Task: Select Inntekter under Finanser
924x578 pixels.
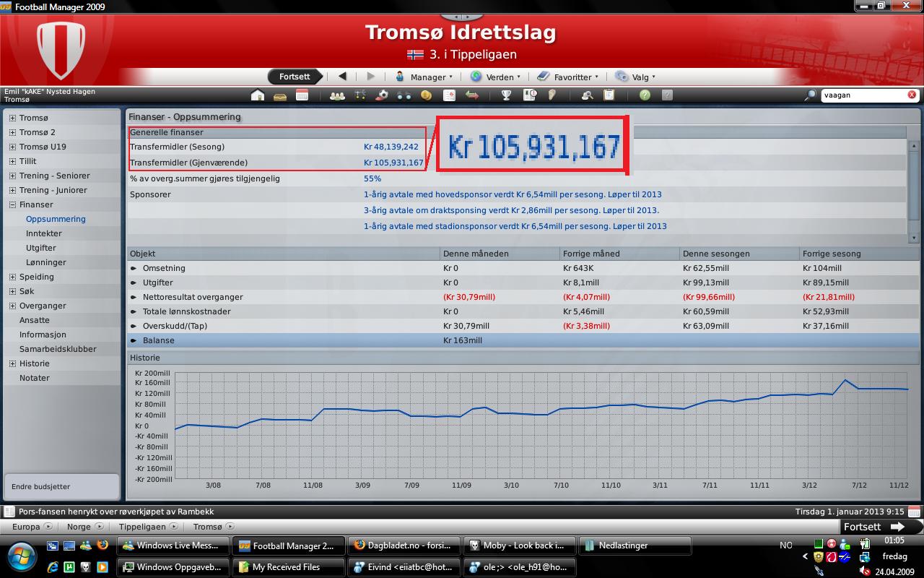Action: (44, 233)
